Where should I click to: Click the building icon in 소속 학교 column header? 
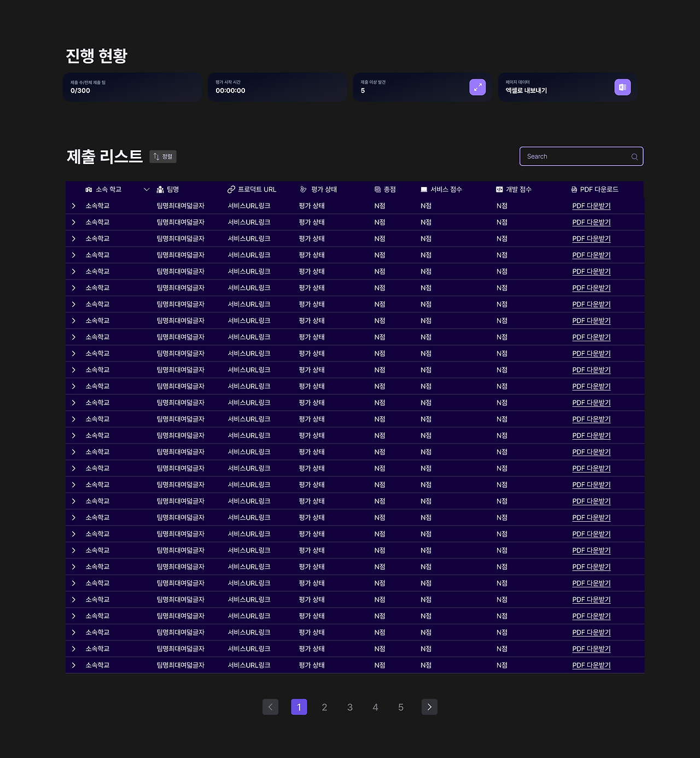click(x=89, y=189)
